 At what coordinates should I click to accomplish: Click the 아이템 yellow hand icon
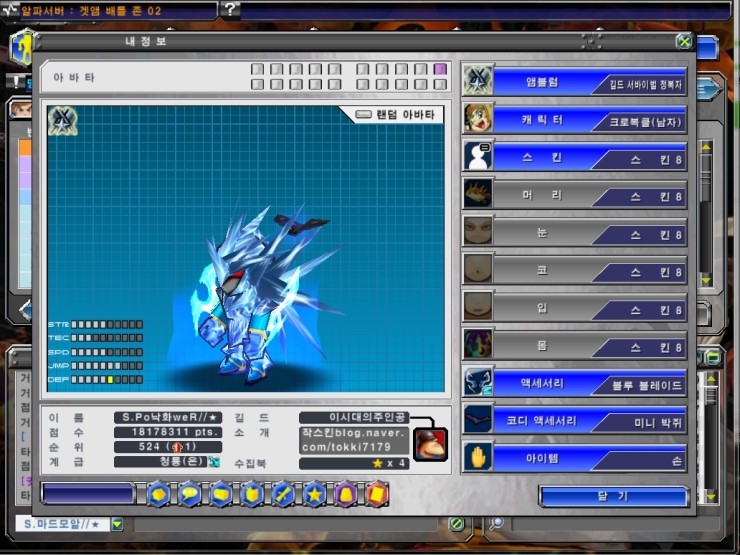[478, 457]
